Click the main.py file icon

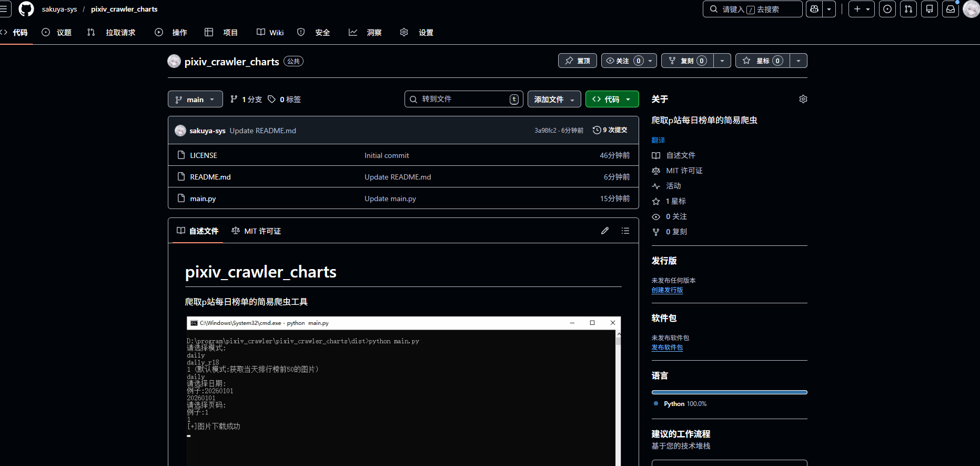pos(181,198)
